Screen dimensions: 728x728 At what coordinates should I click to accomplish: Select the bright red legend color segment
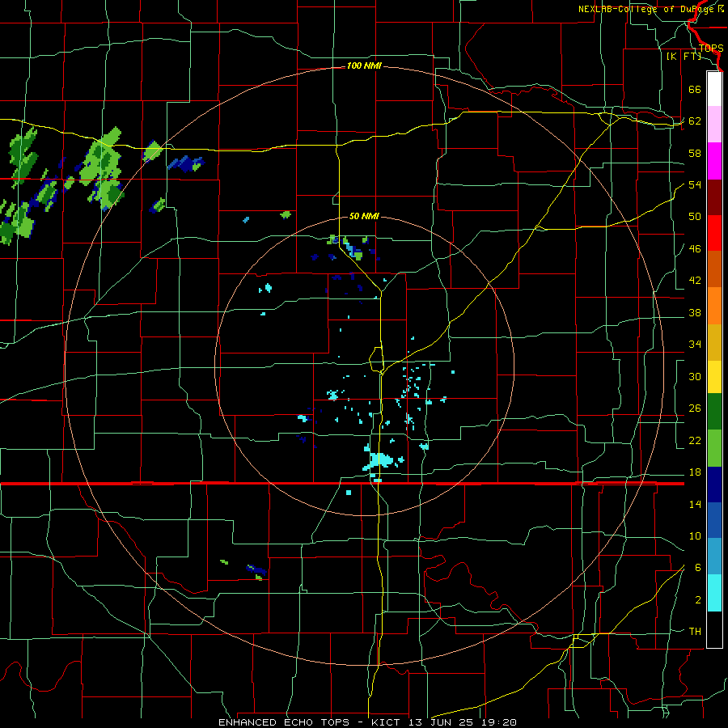coord(714,233)
